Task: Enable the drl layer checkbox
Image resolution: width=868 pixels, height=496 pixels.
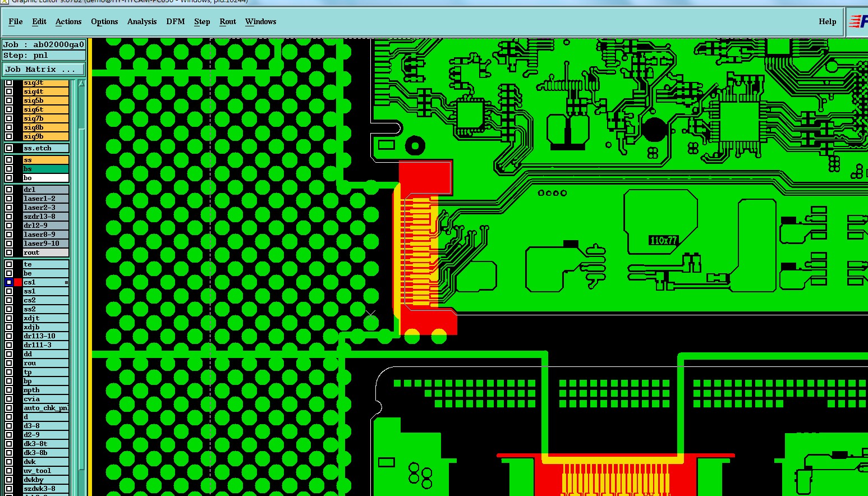Action: coord(9,190)
